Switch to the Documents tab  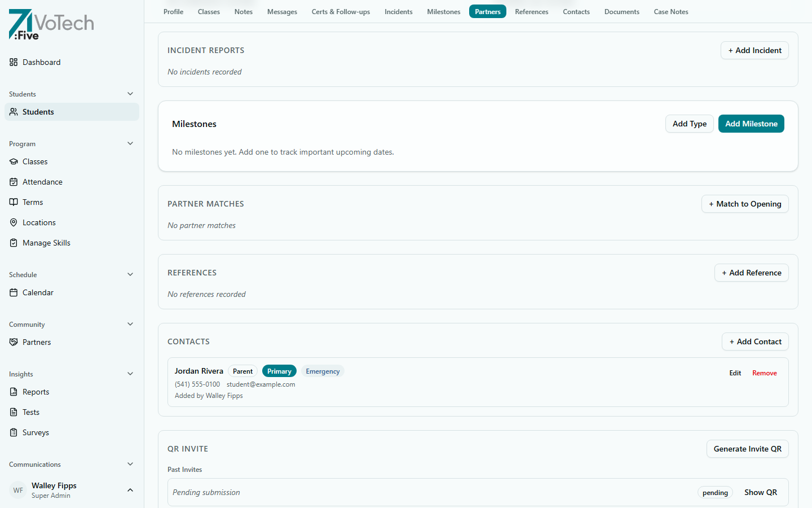click(x=621, y=11)
